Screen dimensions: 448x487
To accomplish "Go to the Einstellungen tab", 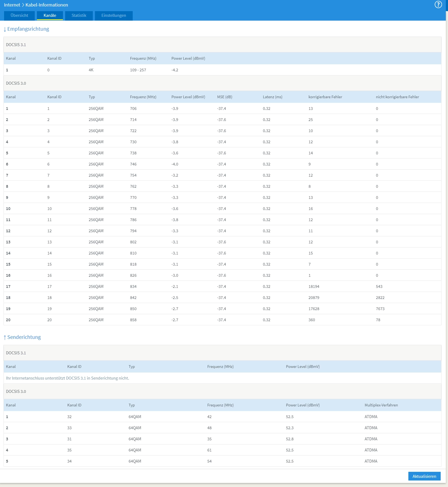I will click(x=114, y=15).
